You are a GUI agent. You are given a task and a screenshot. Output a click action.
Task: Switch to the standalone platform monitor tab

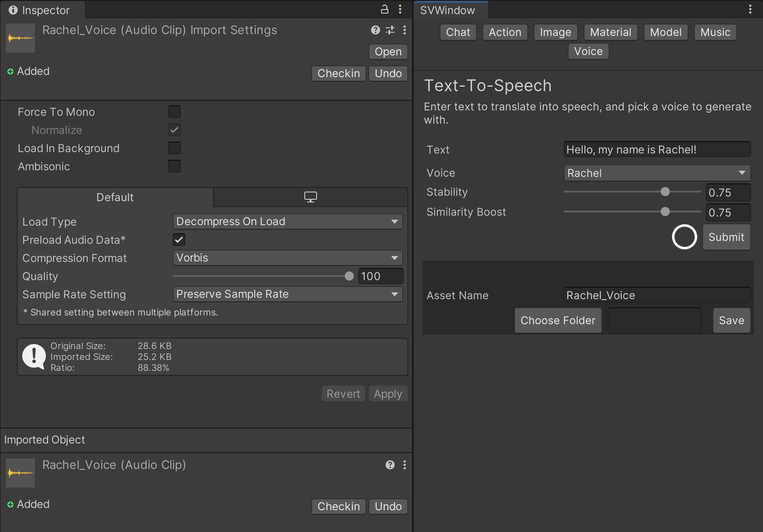tap(311, 197)
